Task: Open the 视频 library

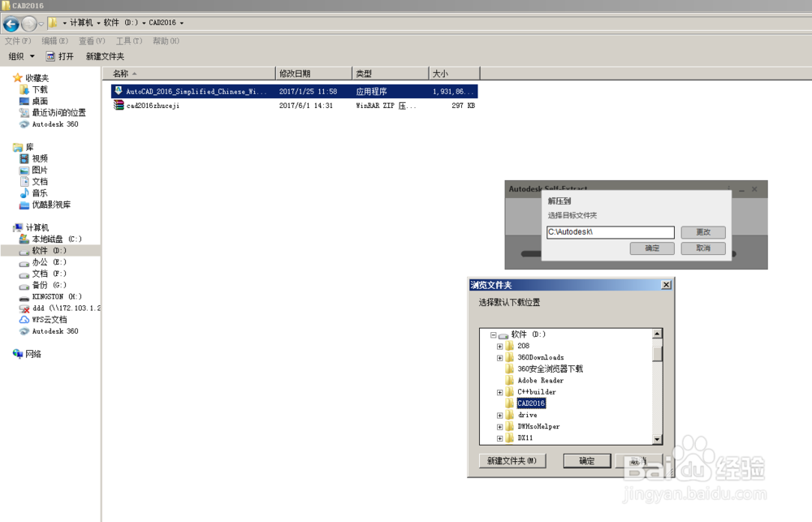Action: pyautogui.click(x=40, y=158)
